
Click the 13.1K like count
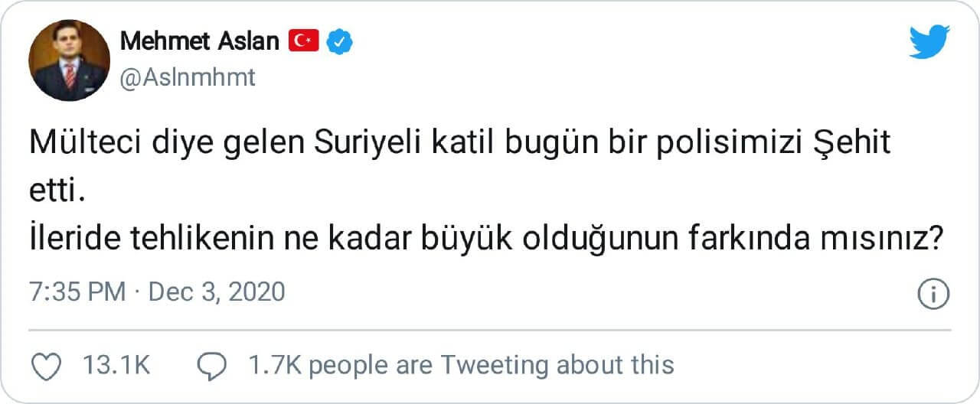[115, 366]
